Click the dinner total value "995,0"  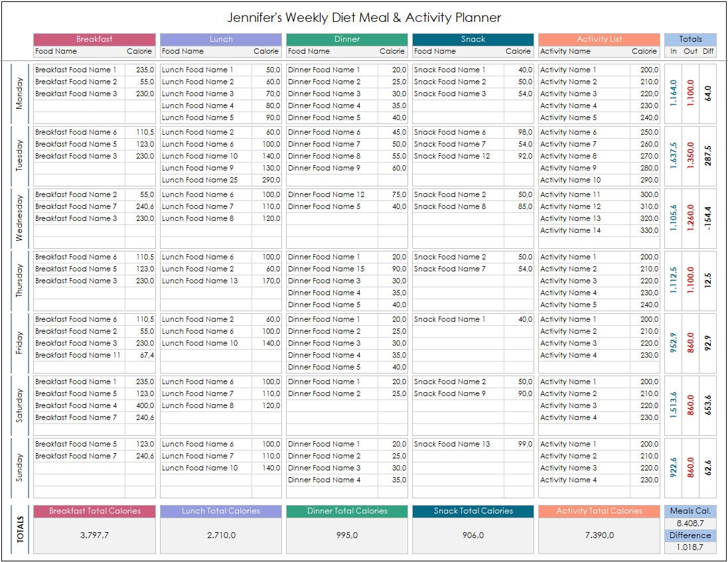(347, 535)
